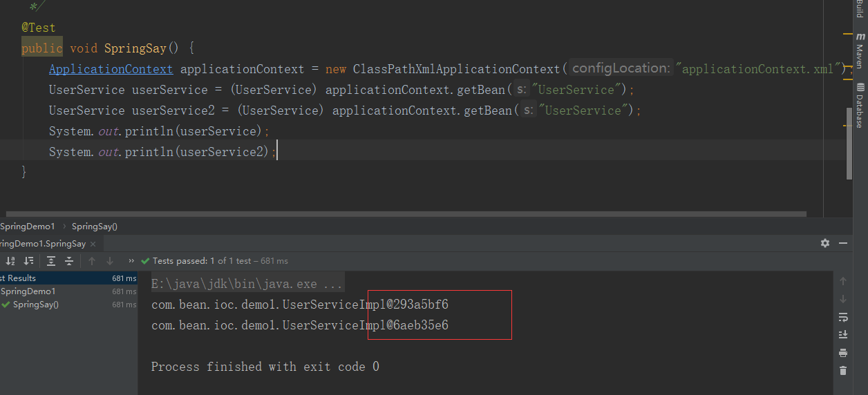Show more test toolbar actions chevron
Image resolution: width=868 pixels, height=395 pixels.
point(131,261)
